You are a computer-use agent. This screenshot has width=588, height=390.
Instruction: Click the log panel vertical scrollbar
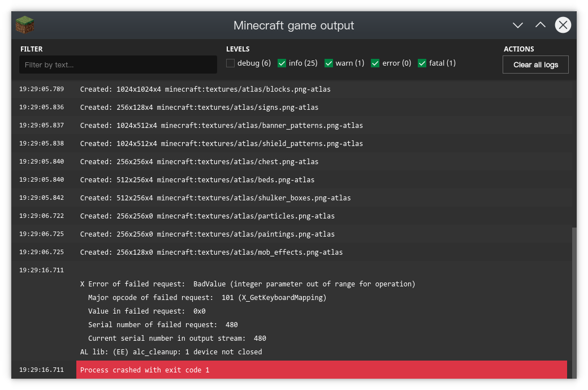point(574,300)
